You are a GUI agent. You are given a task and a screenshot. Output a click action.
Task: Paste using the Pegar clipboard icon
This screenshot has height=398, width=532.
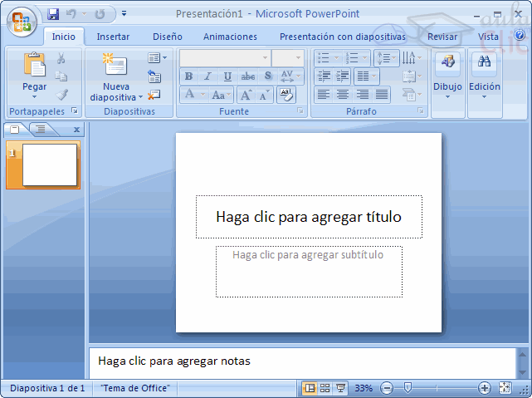coord(34,65)
